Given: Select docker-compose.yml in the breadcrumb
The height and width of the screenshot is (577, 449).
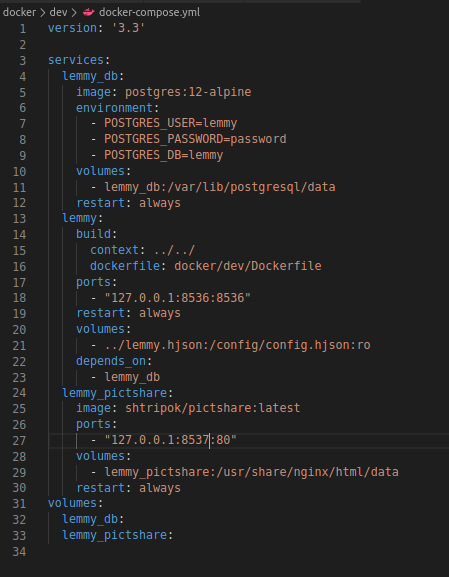Looking at the screenshot, I should [x=149, y=12].
